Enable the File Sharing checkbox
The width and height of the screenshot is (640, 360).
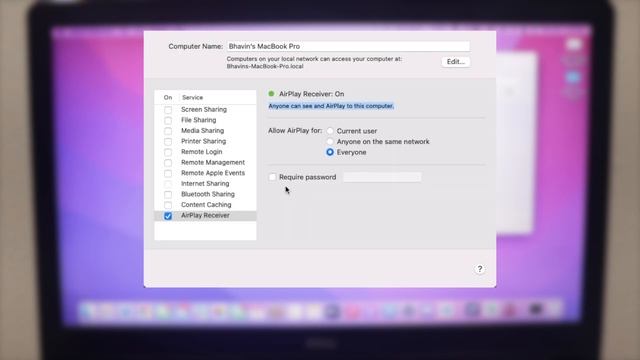[168, 120]
